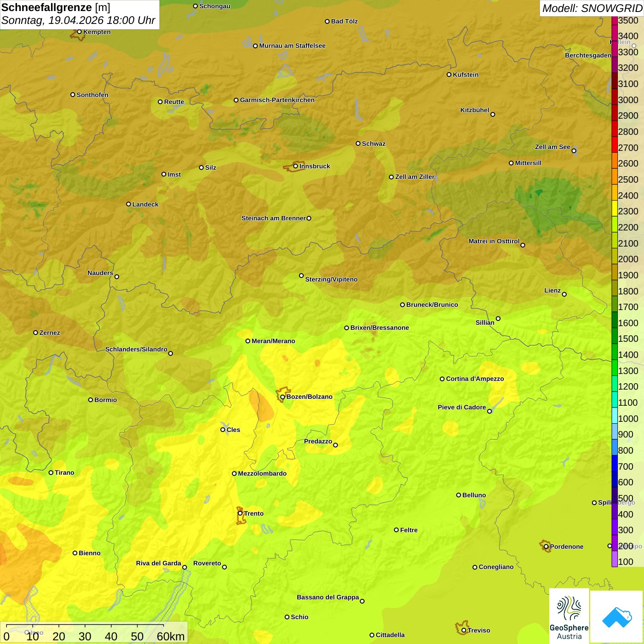Click the 'Mittersill' label

(x=528, y=163)
